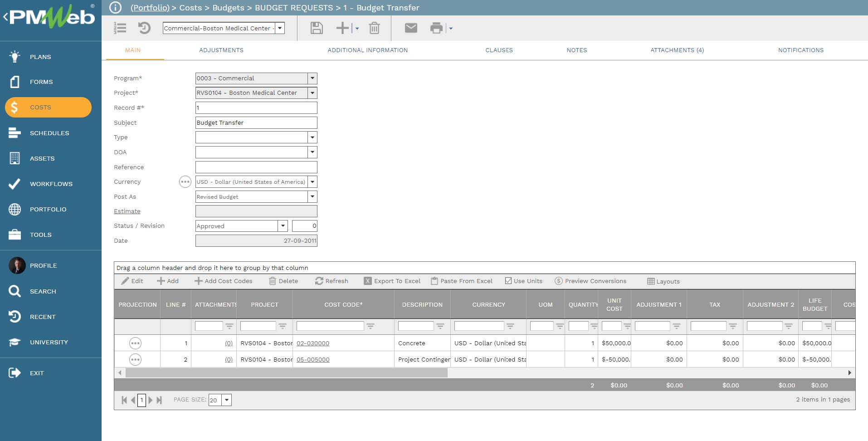The image size is (868, 441).
Task: Open the info icon beside Portfolio breadcrumb
Action: tap(115, 8)
